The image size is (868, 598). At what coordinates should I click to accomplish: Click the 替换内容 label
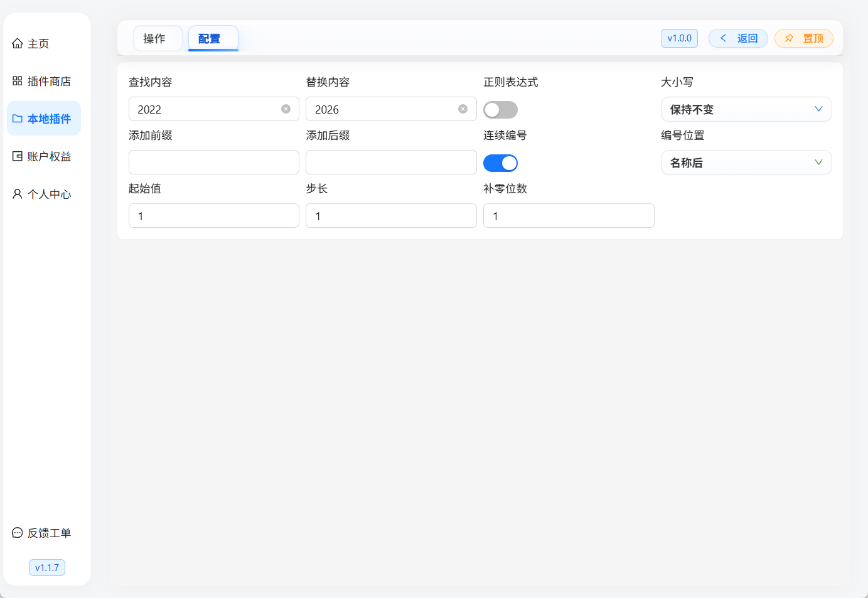click(328, 82)
